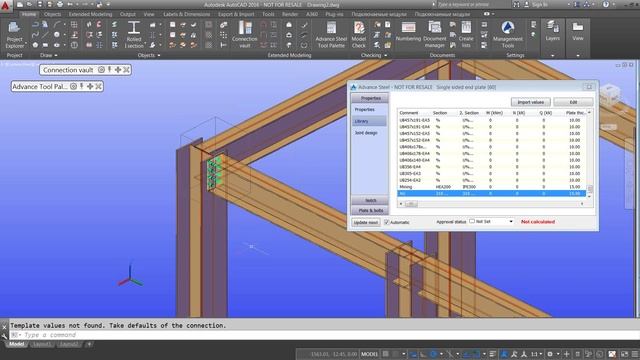Add a new layout with plus tab
Viewport: 640px width, 360px height.
[89, 344]
